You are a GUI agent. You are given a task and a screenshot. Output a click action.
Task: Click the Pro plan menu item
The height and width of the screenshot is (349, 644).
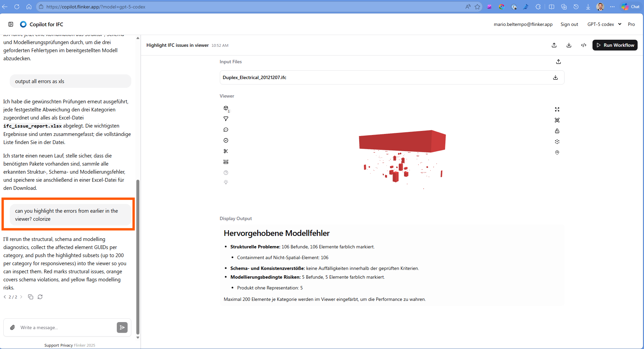pos(631,24)
